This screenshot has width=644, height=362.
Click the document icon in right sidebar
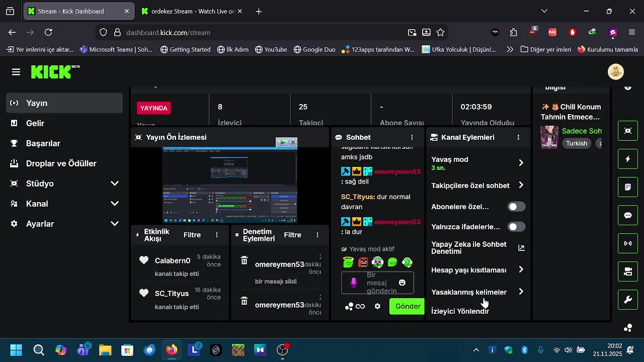[628, 187]
